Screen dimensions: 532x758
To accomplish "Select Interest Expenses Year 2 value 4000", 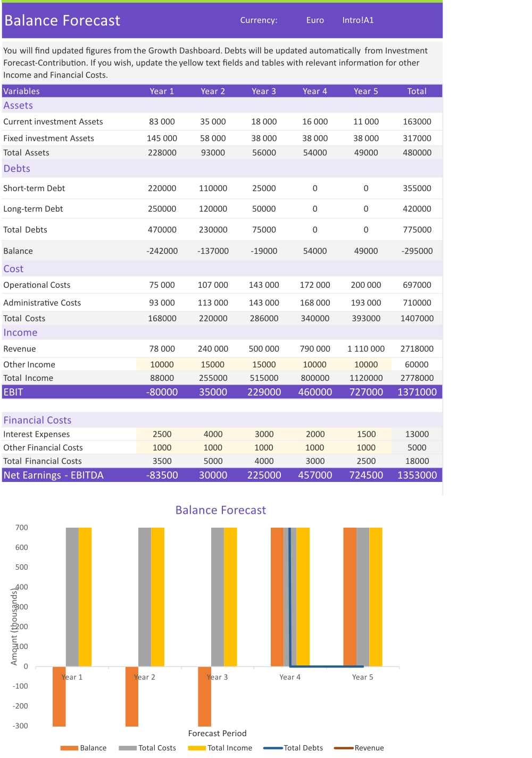I will coord(213,434).
